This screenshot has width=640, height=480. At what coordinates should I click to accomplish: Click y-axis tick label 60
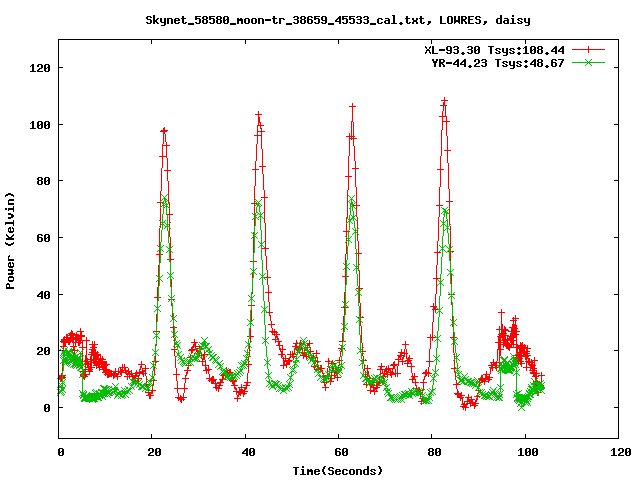pos(44,238)
